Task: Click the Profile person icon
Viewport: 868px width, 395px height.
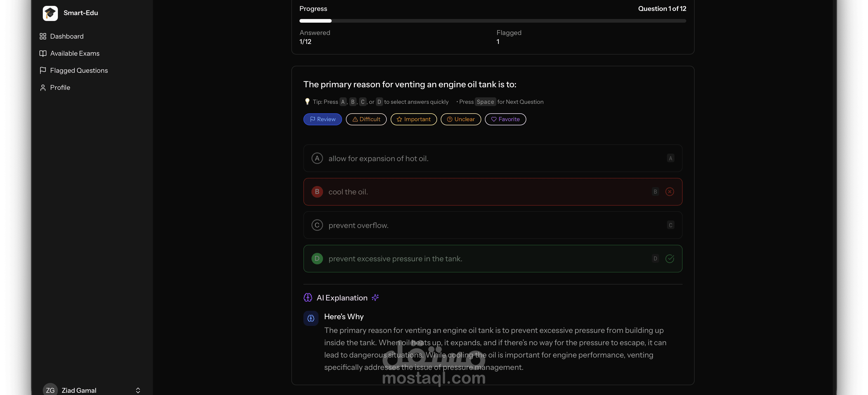Action: click(43, 88)
